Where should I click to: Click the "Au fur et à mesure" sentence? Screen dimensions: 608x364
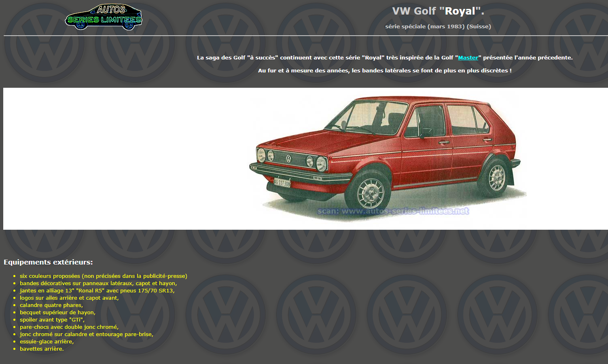click(385, 71)
